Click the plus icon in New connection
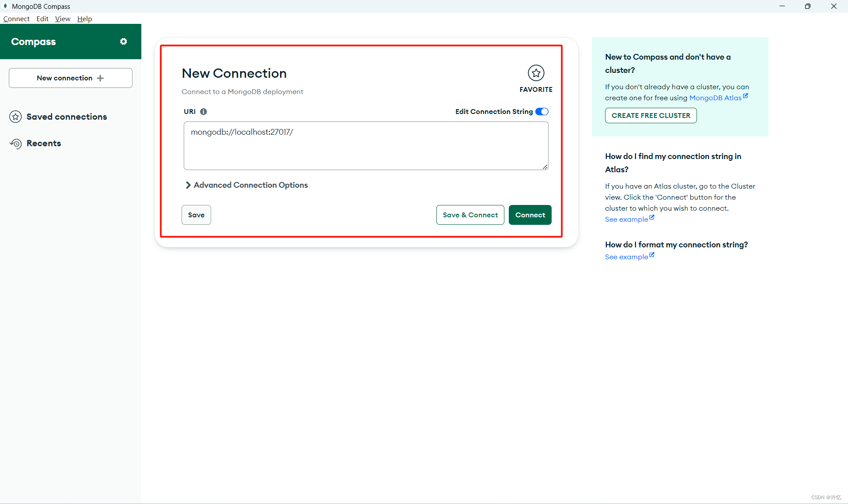Image resolution: width=848 pixels, height=504 pixels. pyautogui.click(x=100, y=78)
